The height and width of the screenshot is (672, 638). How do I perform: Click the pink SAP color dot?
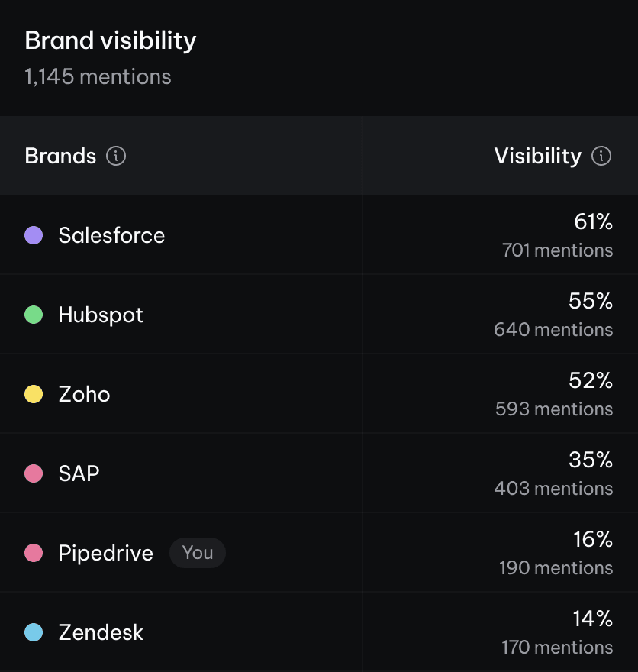[34, 473]
